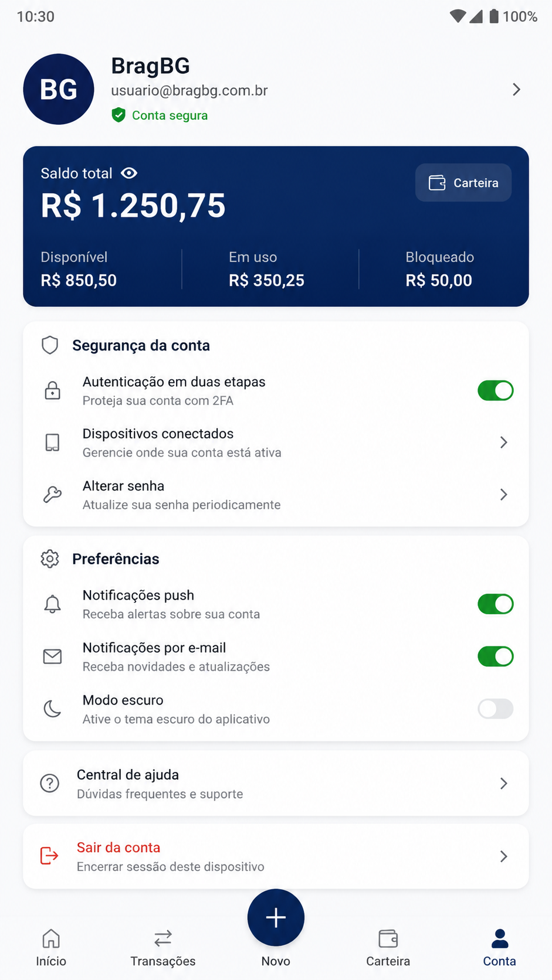Toggle Notificações por e-mail switch off
552x980 pixels.
(496, 656)
